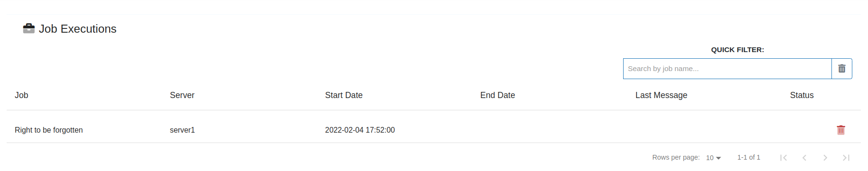Go to the next page of results
Screen dimensions: 868x171
pos(825,158)
